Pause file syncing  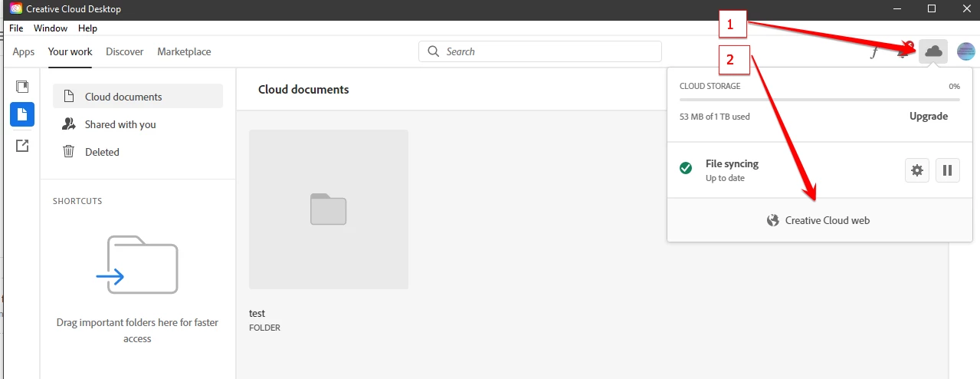(947, 170)
